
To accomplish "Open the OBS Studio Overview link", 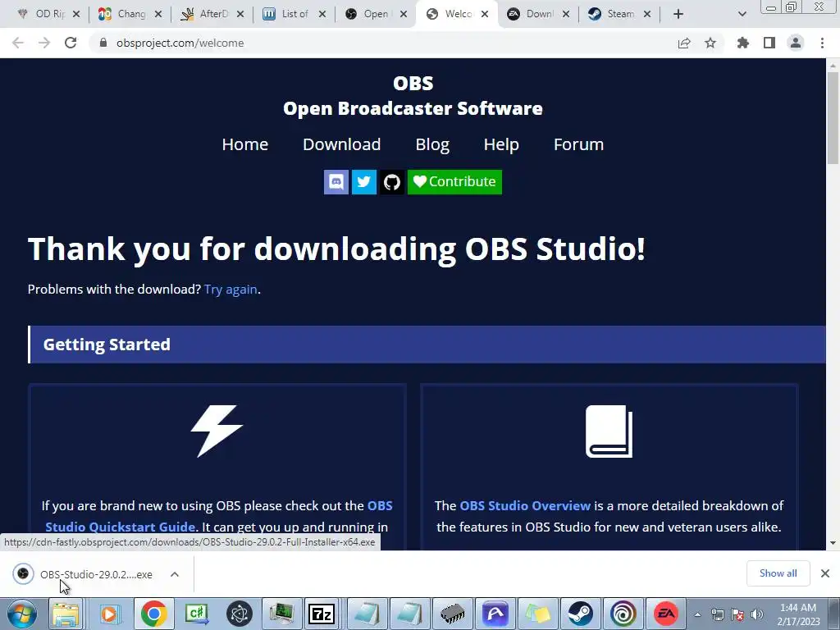I will tap(525, 505).
